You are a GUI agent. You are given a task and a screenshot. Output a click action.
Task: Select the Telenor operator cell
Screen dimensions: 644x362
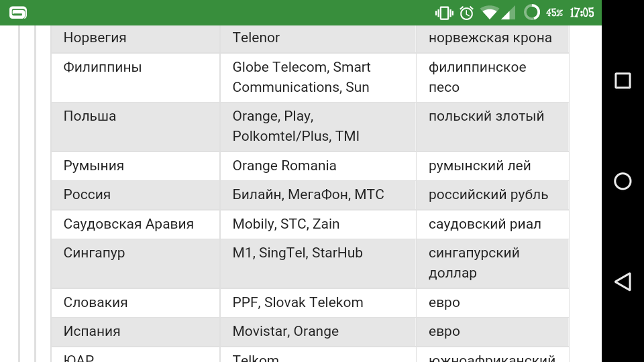[318, 38]
